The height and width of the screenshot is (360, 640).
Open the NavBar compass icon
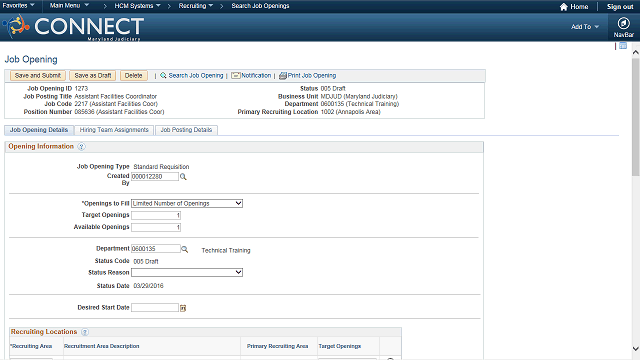(623, 23)
